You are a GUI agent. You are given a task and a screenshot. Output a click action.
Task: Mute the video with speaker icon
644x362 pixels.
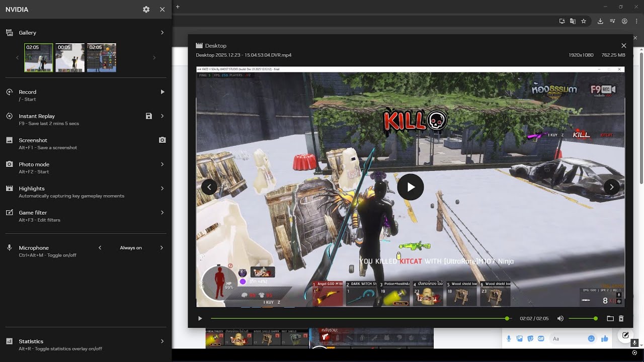(560, 319)
